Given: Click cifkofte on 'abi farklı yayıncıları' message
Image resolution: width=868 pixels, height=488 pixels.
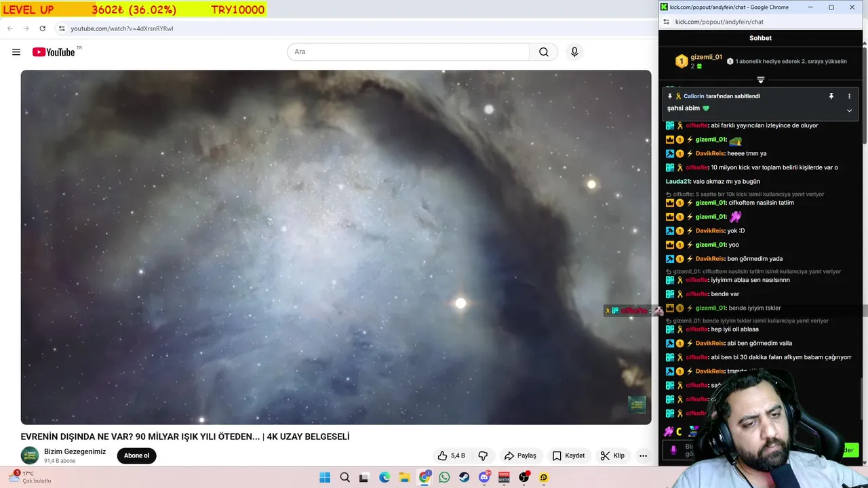Looking at the screenshot, I should pos(697,125).
